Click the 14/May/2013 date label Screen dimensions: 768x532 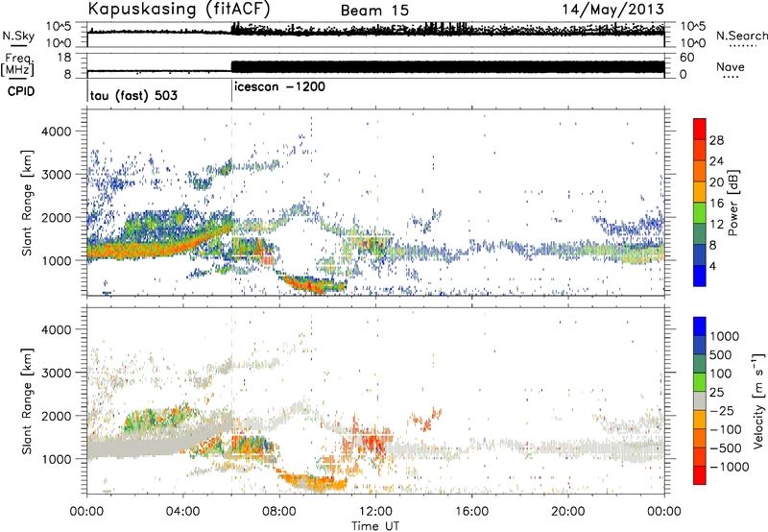[x=612, y=9]
